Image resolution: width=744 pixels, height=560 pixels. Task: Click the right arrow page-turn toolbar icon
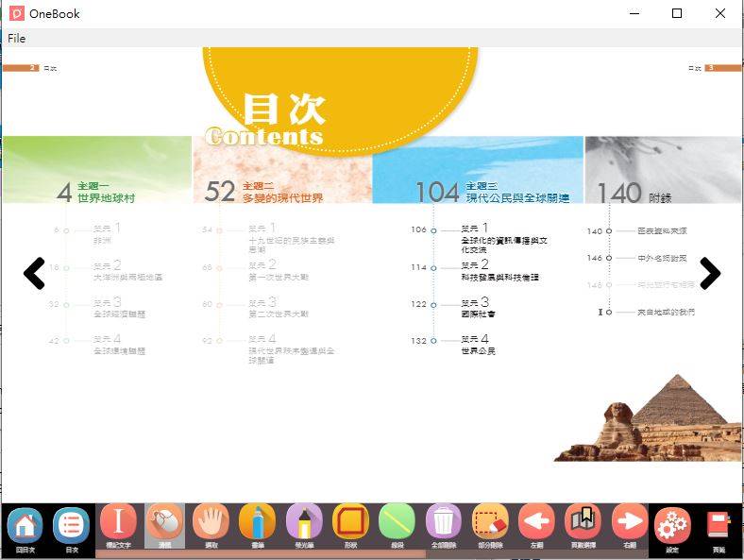pos(630,521)
